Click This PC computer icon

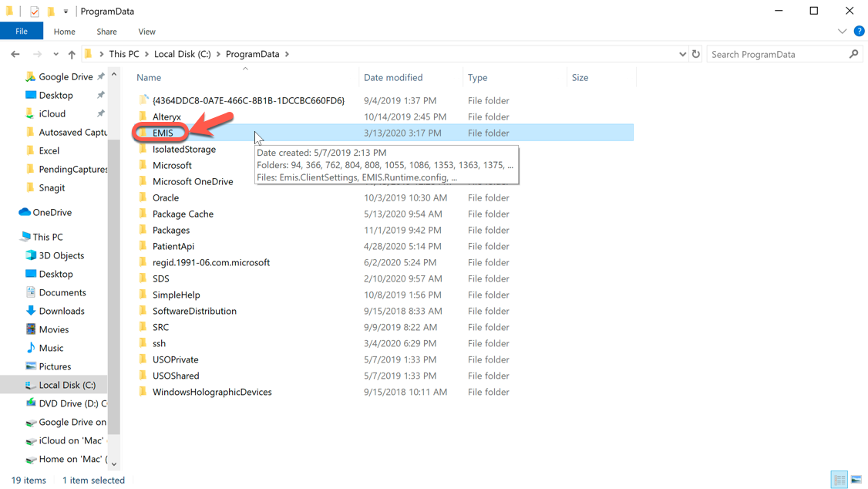pyautogui.click(x=25, y=237)
